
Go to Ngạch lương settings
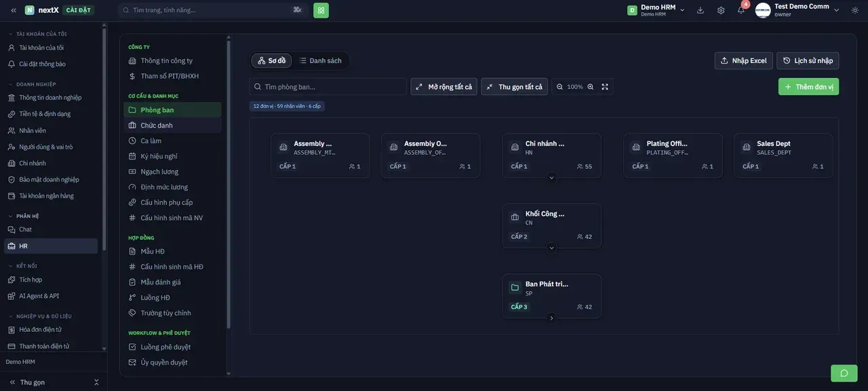point(172,172)
